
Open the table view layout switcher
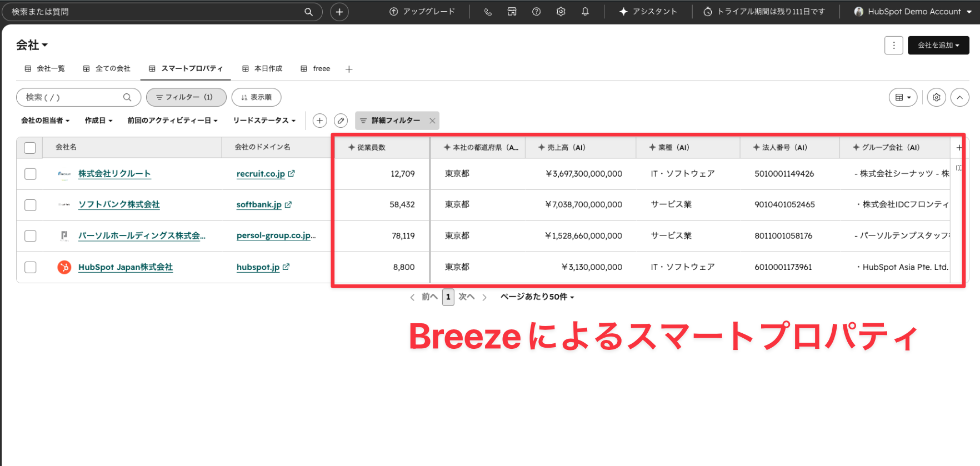pyautogui.click(x=903, y=98)
